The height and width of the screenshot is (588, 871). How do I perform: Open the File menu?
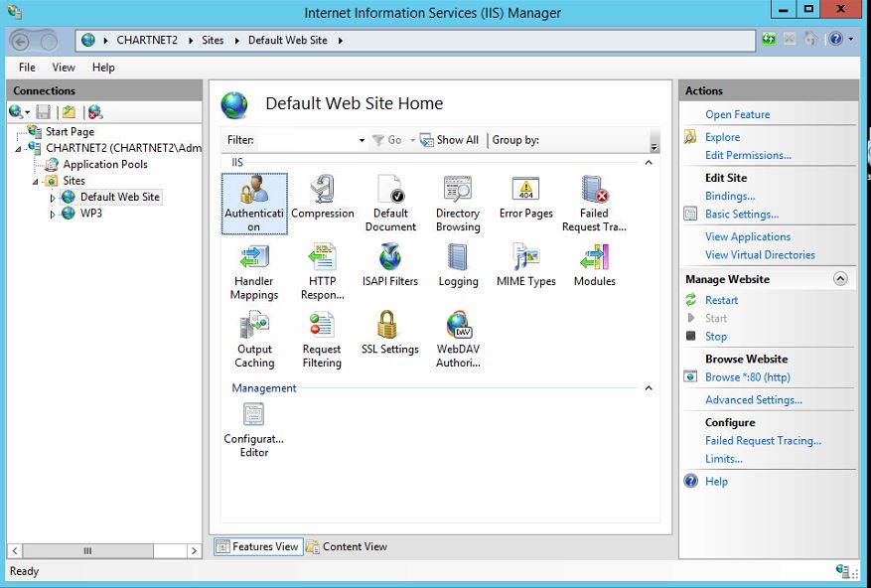(x=27, y=68)
